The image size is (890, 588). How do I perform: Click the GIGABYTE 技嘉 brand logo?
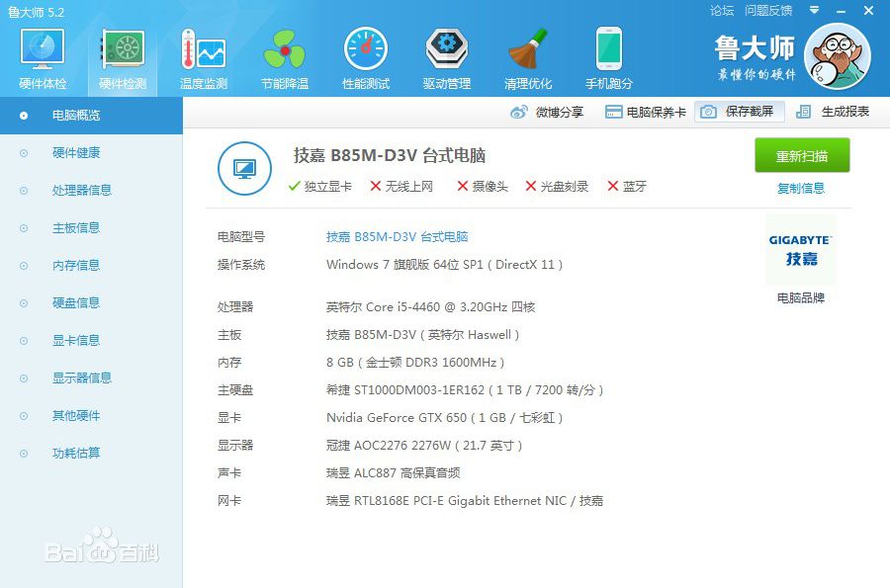800,249
